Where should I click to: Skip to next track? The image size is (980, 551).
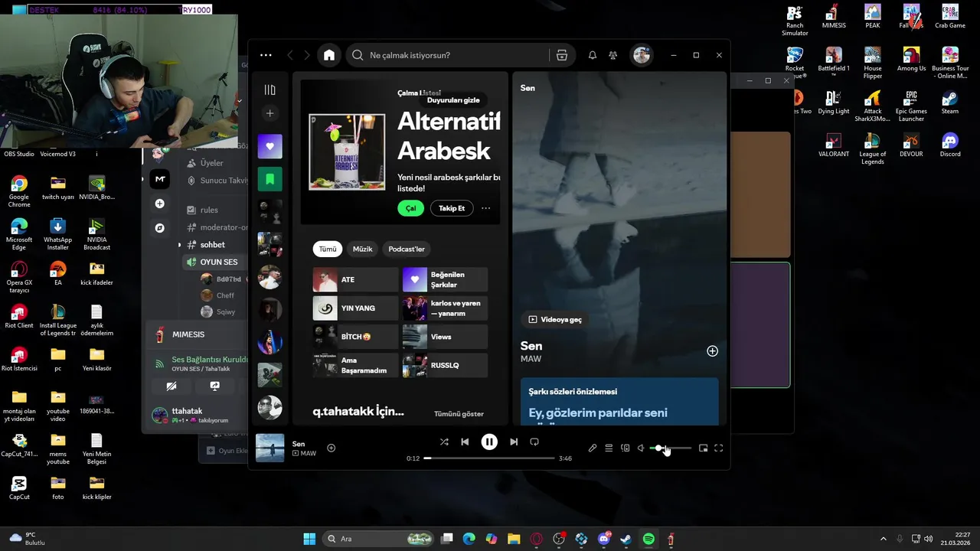[514, 442]
